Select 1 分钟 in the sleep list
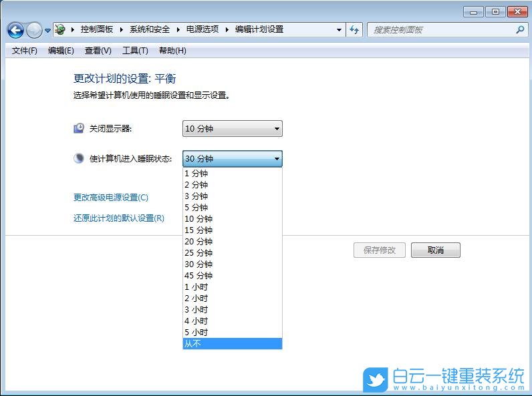Image resolution: width=532 pixels, height=396 pixels. coord(233,173)
